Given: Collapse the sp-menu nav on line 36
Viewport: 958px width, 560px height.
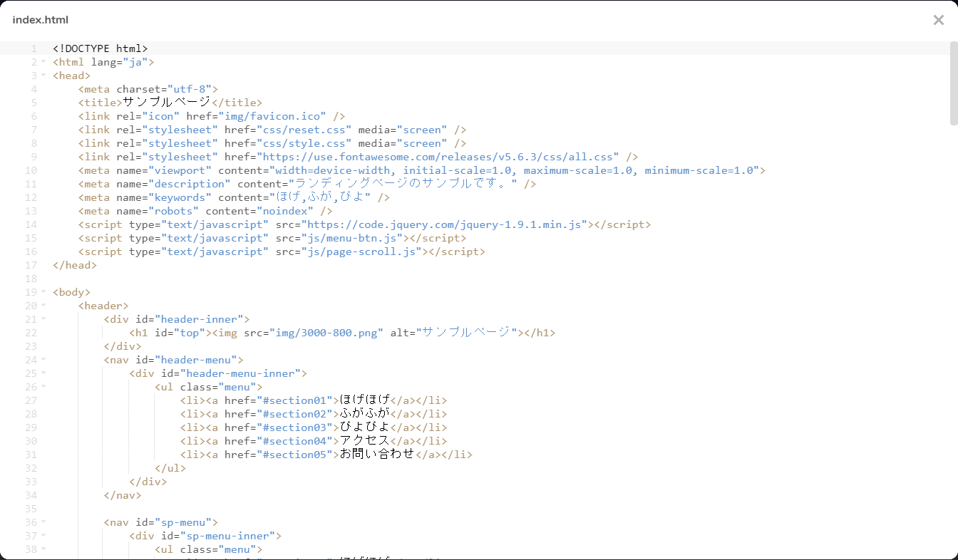Looking at the screenshot, I should click(43, 522).
